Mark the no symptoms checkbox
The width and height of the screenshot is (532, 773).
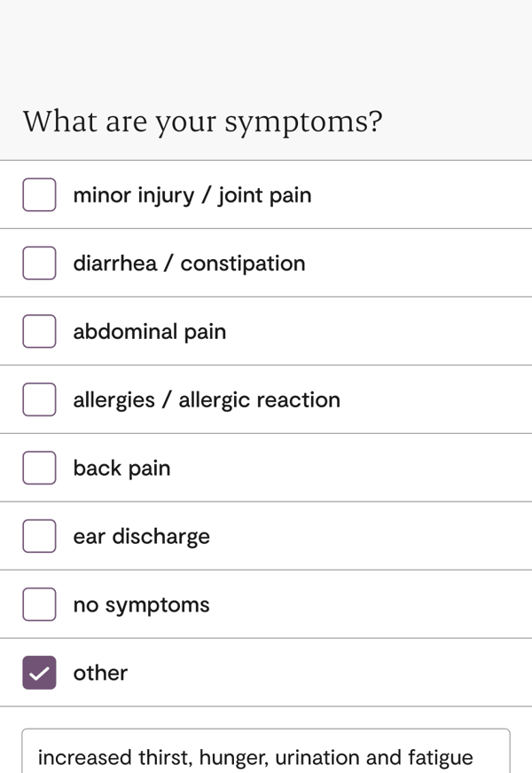(39, 605)
